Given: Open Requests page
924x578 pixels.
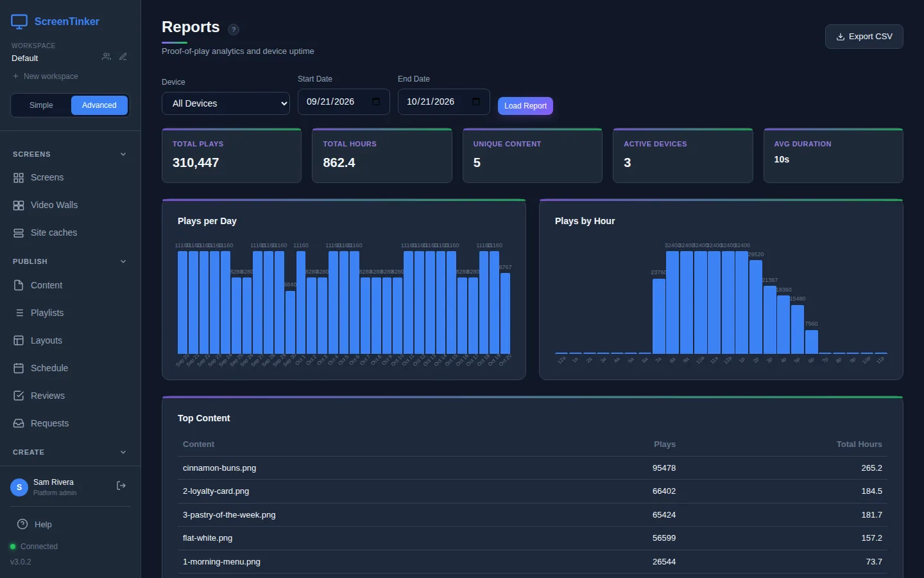Looking at the screenshot, I should point(70,423).
